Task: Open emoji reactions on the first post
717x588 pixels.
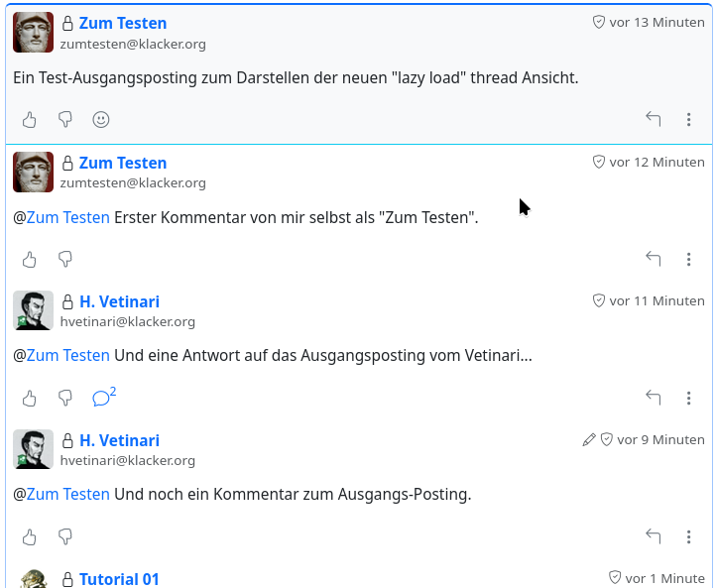Action: pos(101,120)
